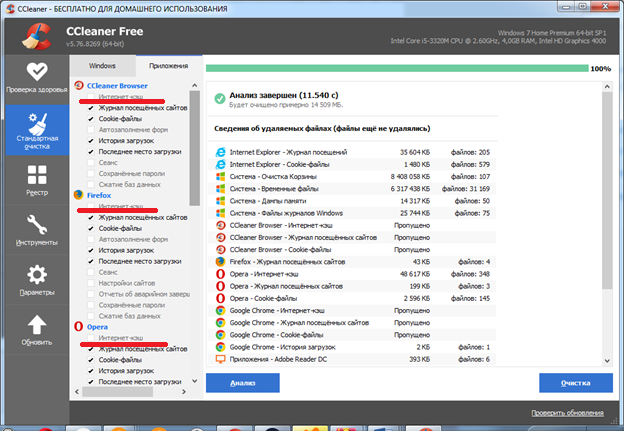The height and width of the screenshot is (431, 624).
Task: Select the CCleaner Browser group heading
Action: [x=117, y=86]
